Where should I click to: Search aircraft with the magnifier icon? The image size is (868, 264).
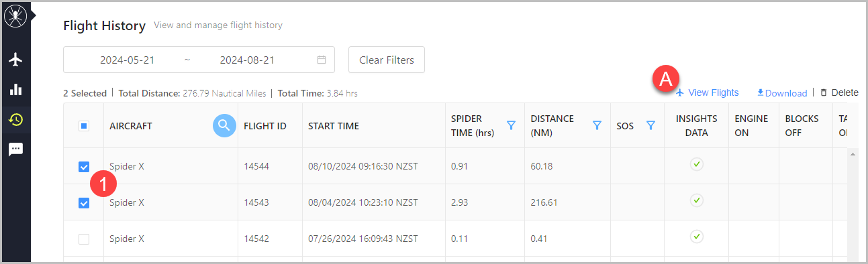[224, 125]
